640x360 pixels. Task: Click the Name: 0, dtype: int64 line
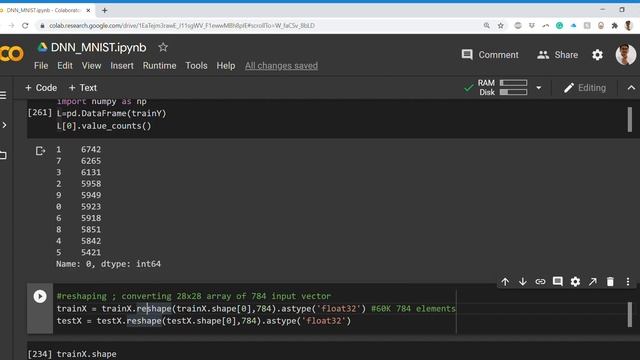(109, 264)
